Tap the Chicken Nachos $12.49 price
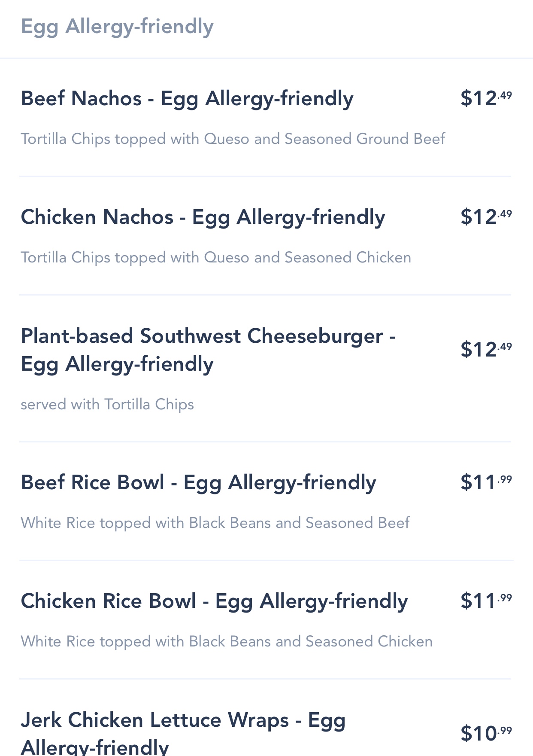The height and width of the screenshot is (756, 533). [x=486, y=217]
